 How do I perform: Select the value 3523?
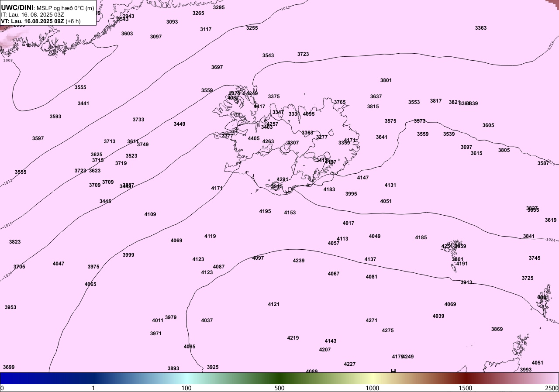tap(131, 156)
